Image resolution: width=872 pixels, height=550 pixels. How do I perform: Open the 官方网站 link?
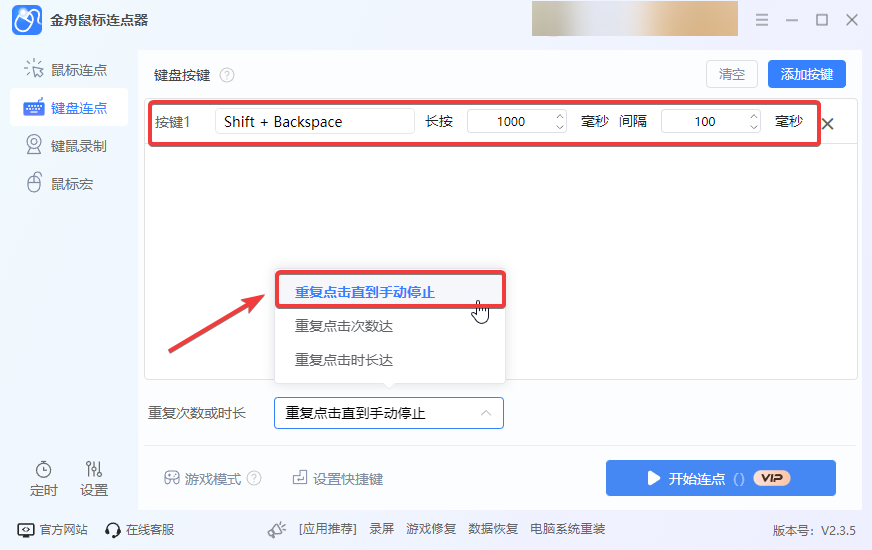52,529
